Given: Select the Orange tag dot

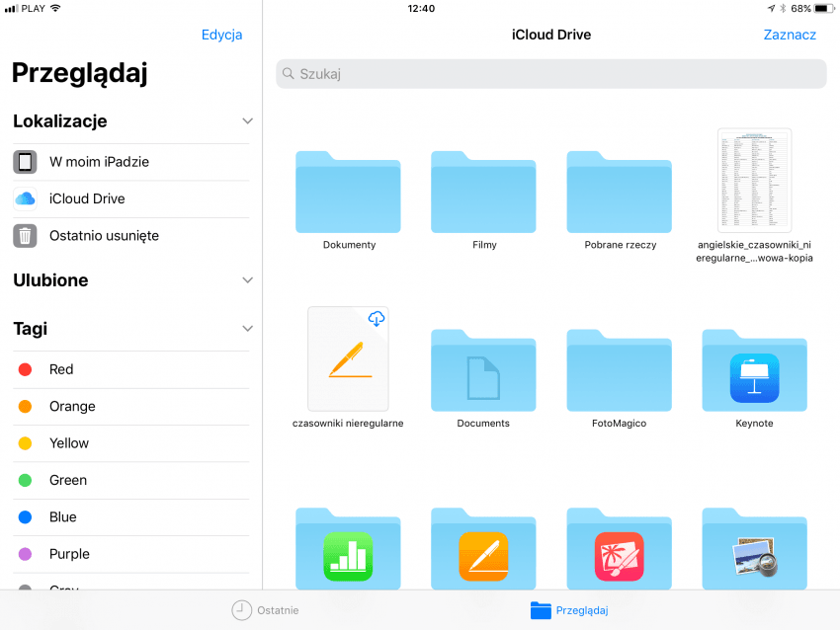Looking at the screenshot, I should pos(25,406).
